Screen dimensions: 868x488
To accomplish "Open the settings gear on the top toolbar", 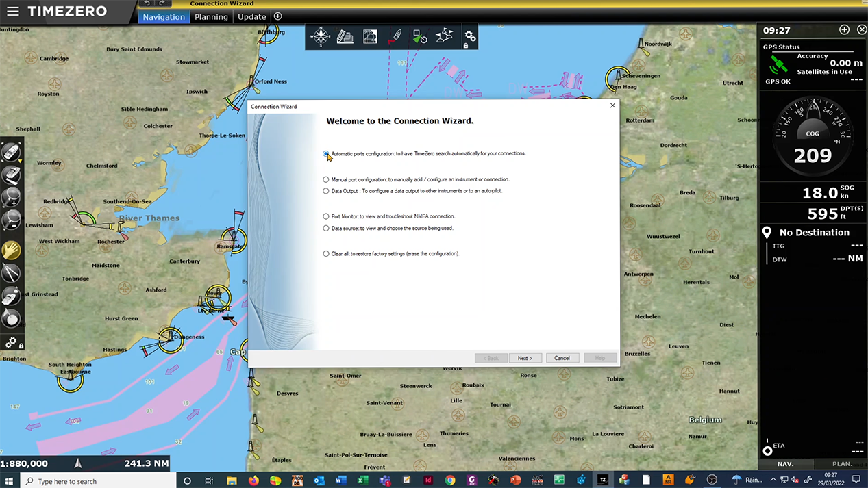I will [x=470, y=36].
